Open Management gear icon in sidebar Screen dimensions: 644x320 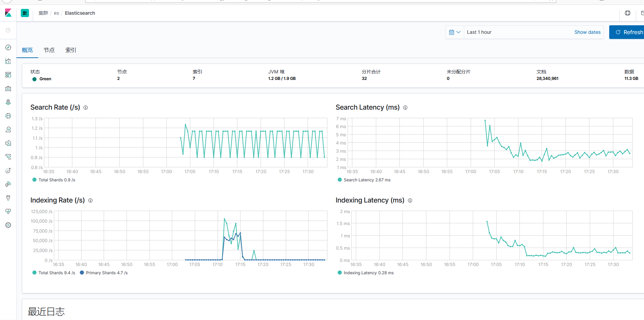(x=8, y=225)
